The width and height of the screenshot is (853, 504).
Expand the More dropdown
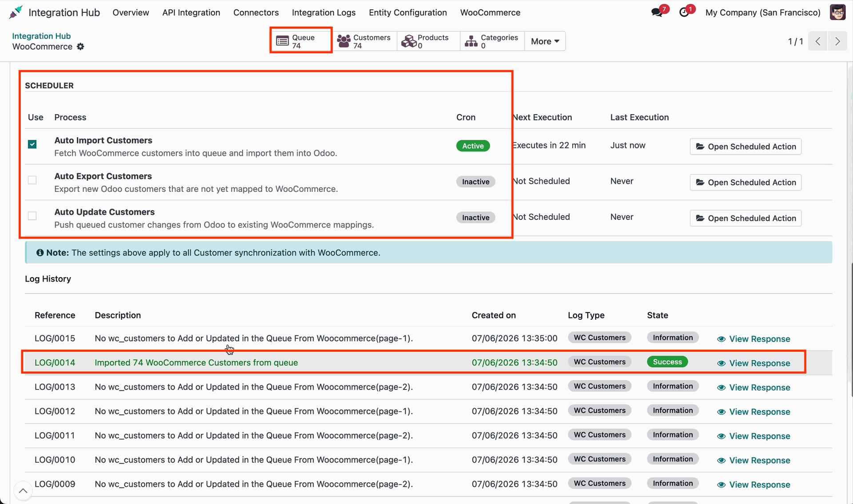[x=545, y=41]
